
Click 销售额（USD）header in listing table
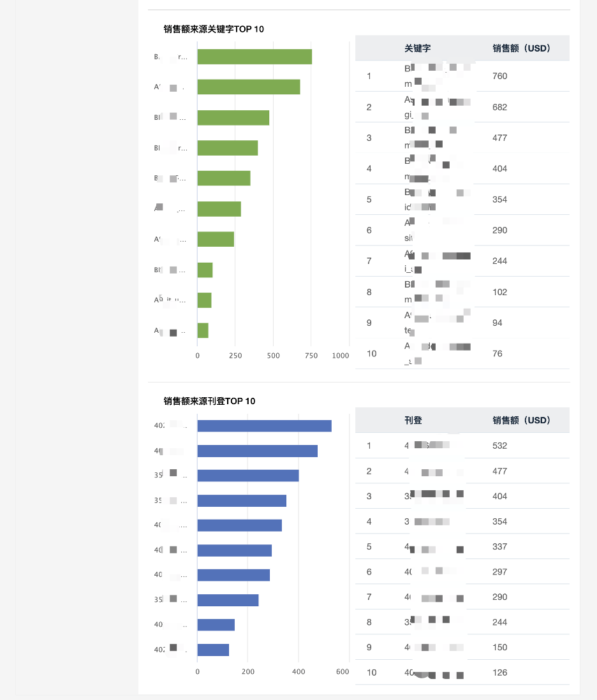click(521, 421)
